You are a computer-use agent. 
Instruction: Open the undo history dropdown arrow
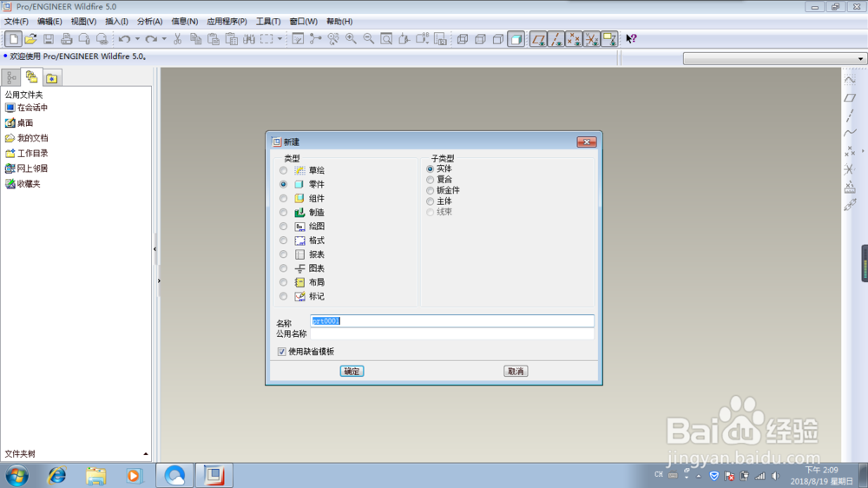(x=137, y=39)
